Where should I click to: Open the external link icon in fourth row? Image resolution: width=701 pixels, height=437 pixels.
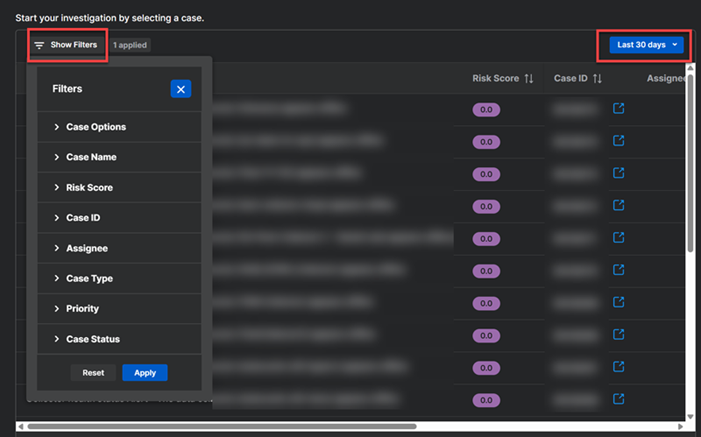pyautogui.click(x=618, y=205)
